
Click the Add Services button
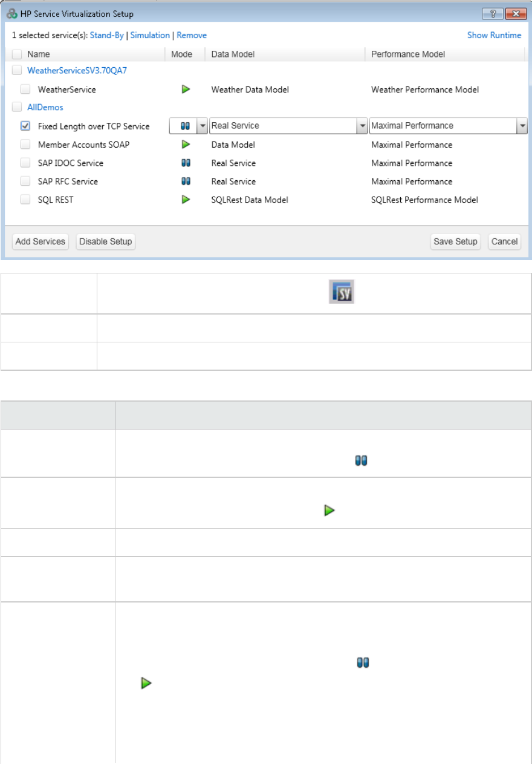point(41,241)
